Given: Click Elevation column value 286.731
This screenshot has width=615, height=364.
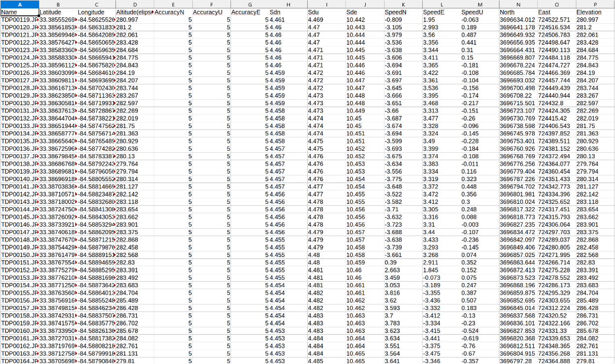Looking at the screenshot, I should tap(586, 315).
